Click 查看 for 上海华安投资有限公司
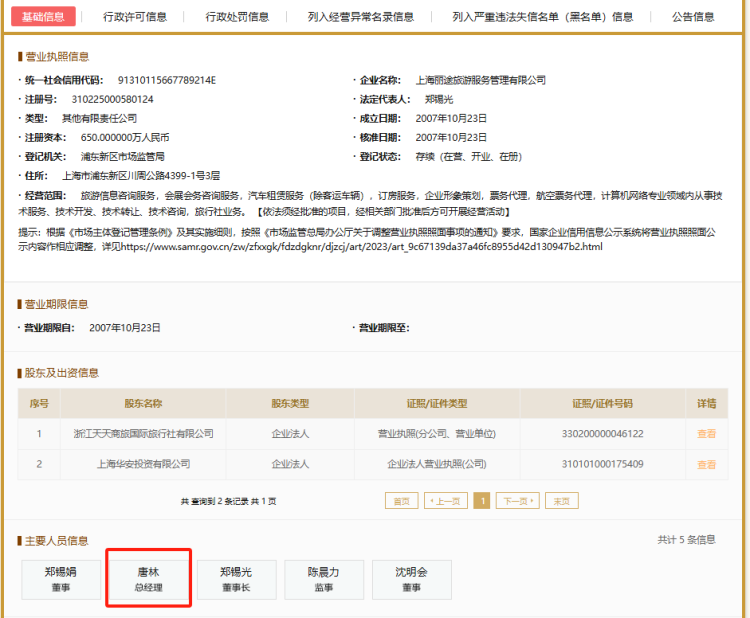Image resolution: width=750 pixels, height=618 pixels. tap(706, 464)
